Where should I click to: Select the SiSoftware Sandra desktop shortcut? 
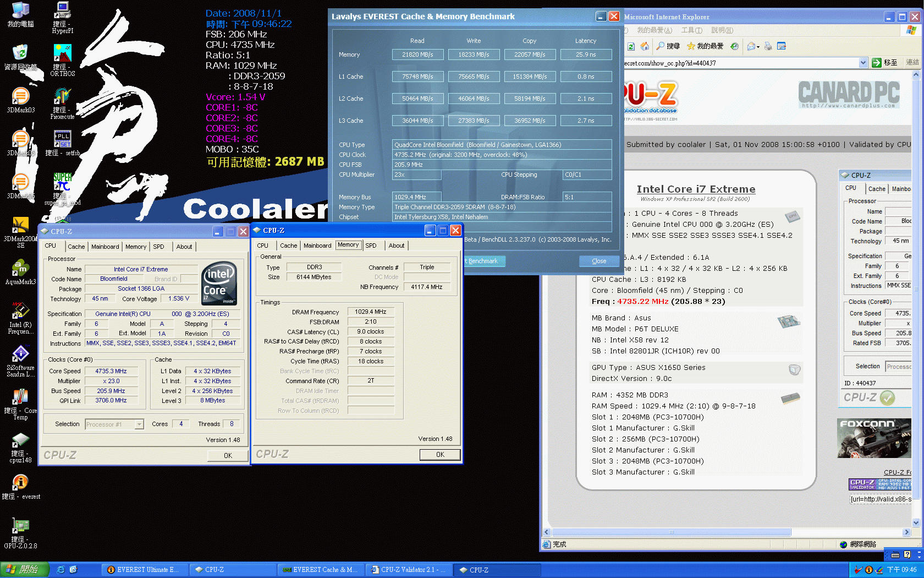(x=20, y=361)
